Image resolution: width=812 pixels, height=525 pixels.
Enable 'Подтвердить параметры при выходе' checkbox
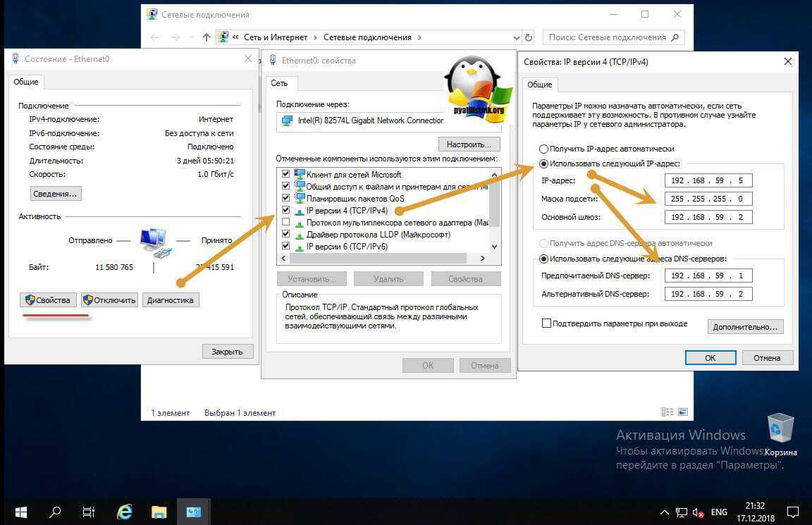(546, 323)
